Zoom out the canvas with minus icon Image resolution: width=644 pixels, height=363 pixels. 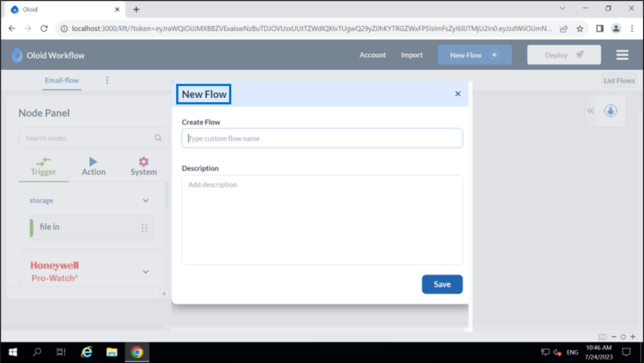pyautogui.click(x=614, y=337)
